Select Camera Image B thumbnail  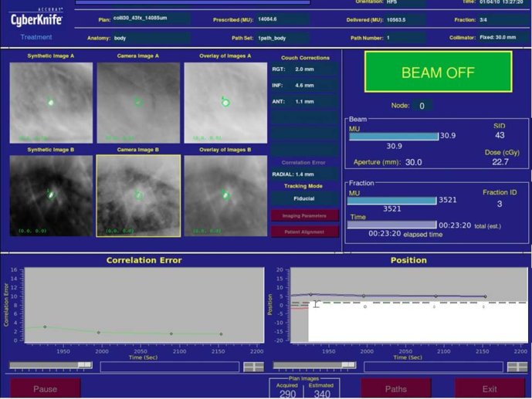point(138,196)
